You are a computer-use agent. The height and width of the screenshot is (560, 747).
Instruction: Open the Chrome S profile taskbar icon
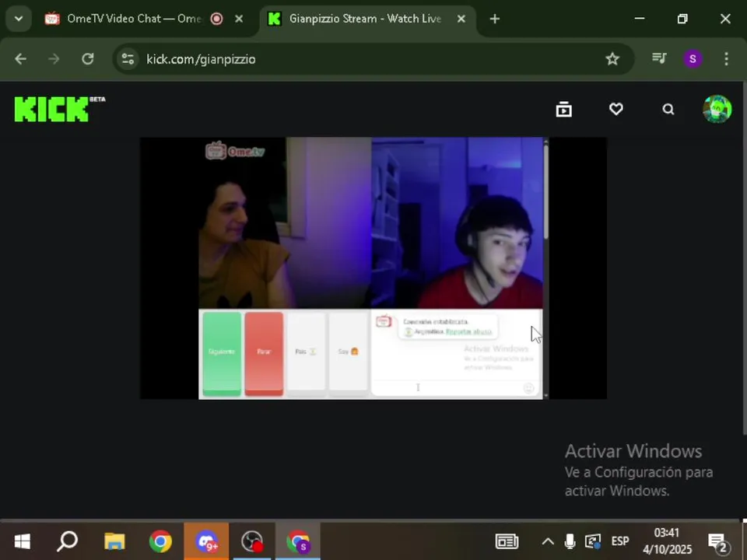[298, 541]
